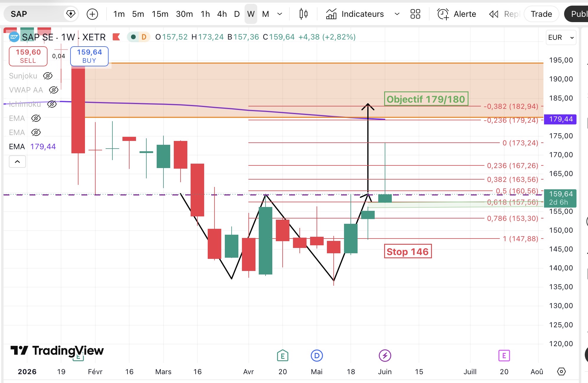Click the Publier button
Viewport: 588px width, 383px height.
click(x=576, y=14)
